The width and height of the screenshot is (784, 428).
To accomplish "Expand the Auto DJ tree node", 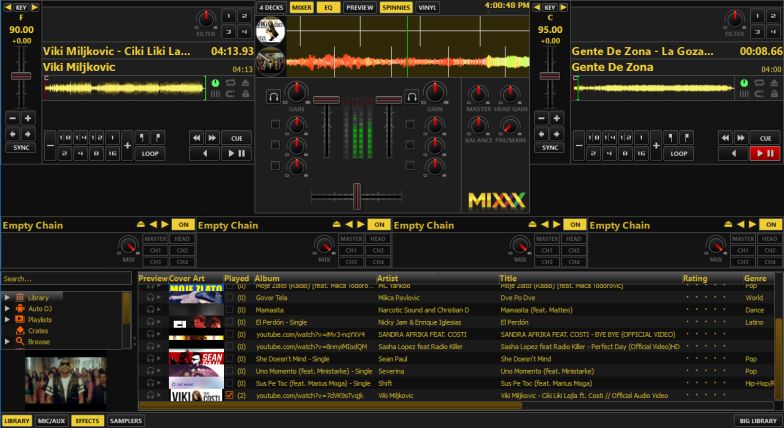I will [7, 308].
